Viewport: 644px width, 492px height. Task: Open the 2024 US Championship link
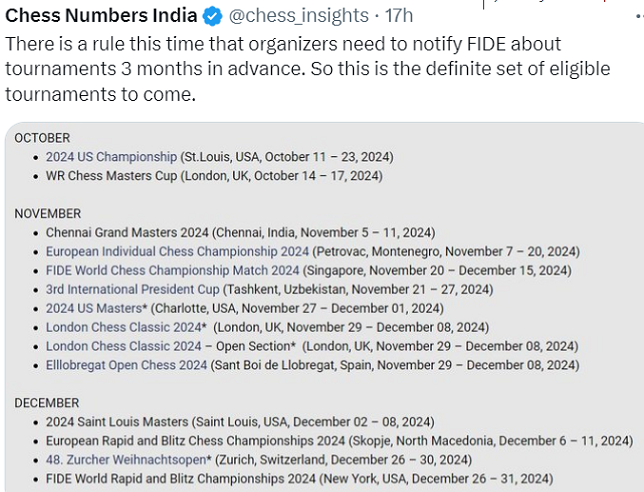(x=111, y=157)
